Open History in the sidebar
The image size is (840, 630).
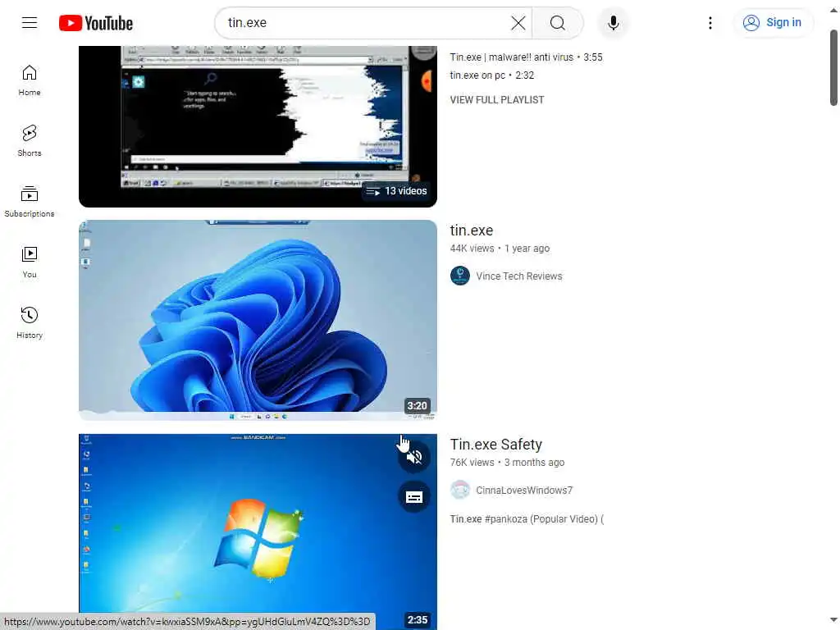(x=30, y=323)
